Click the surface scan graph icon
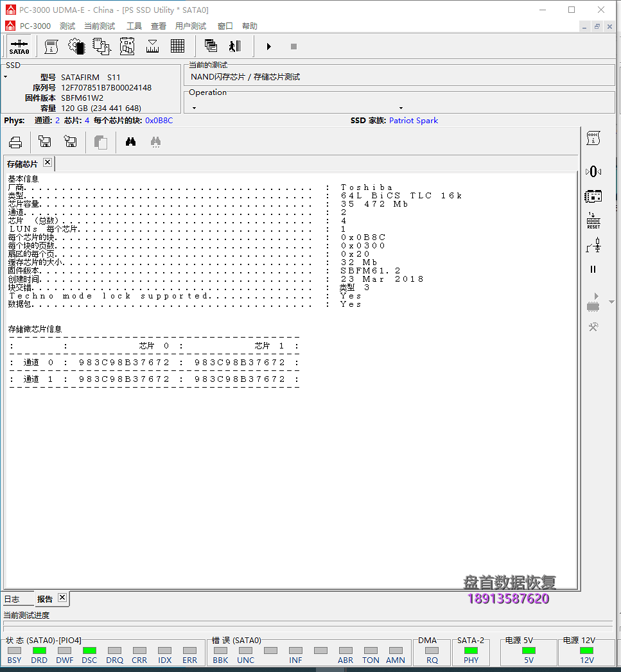Viewport: 621px width, 672px height. [x=152, y=46]
